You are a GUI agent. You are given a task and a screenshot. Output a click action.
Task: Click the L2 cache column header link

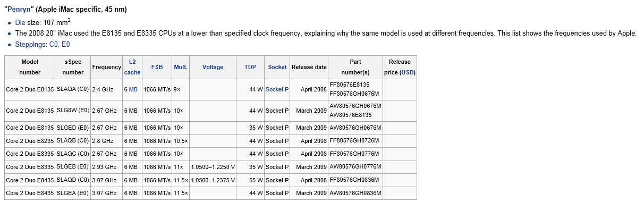(x=132, y=67)
